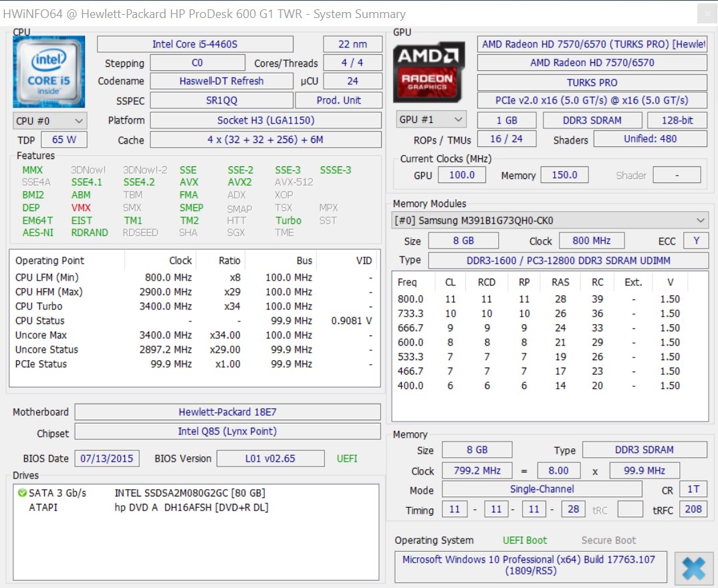Click the GPU clock 100.0 field
Screen dimensions: 718x588
pyautogui.click(x=462, y=175)
